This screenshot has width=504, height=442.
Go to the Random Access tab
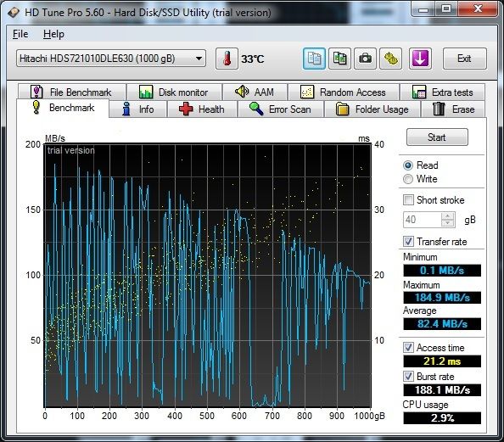[x=344, y=92]
